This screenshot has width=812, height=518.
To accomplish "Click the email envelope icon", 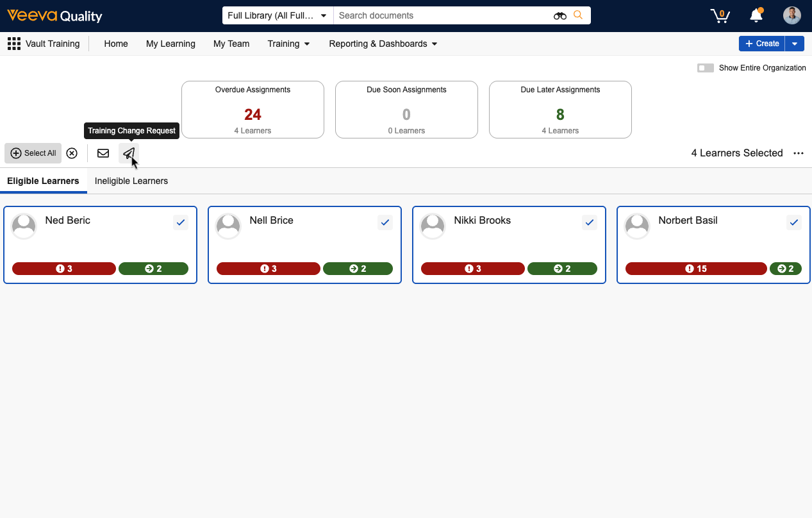I will point(103,153).
